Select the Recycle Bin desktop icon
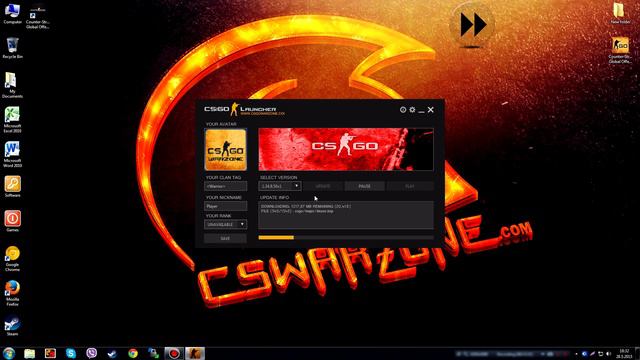The image size is (640, 360). 12,48
